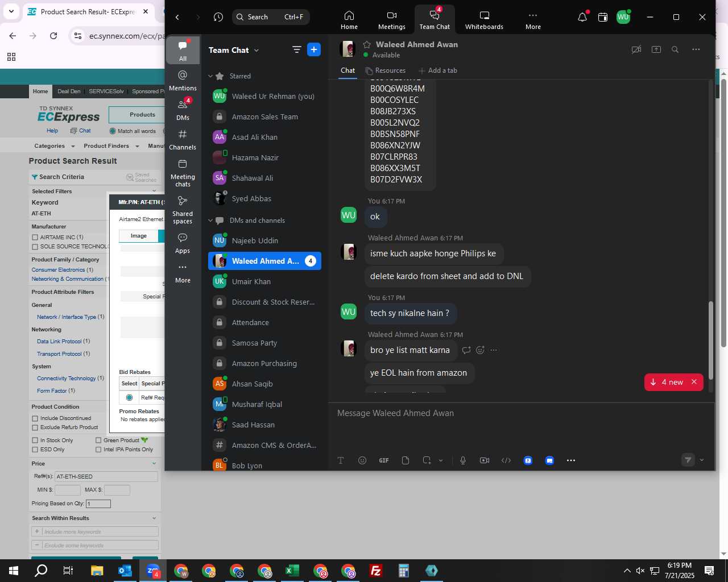Image resolution: width=728 pixels, height=582 pixels.
Task: Star the Waleed Ahmed Awan chat
Action: 367,44
